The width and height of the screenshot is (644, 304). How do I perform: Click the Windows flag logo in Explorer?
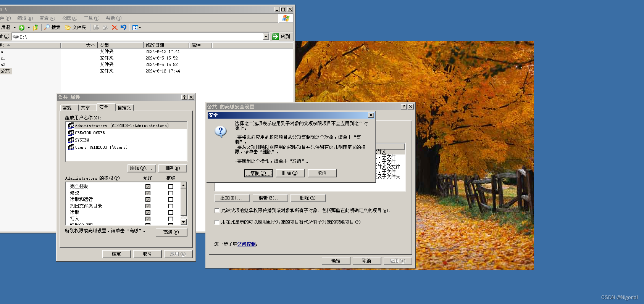(x=286, y=18)
